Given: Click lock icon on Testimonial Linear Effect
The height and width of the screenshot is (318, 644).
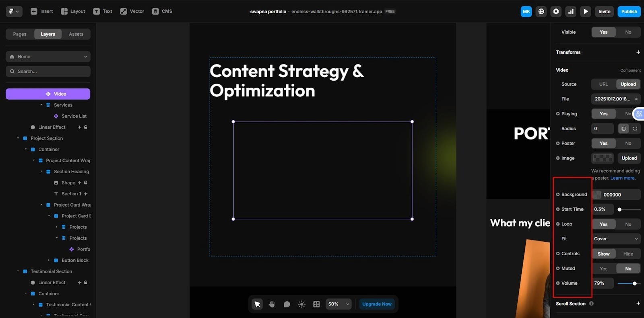Looking at the screenshot, I should coord(86,283).
